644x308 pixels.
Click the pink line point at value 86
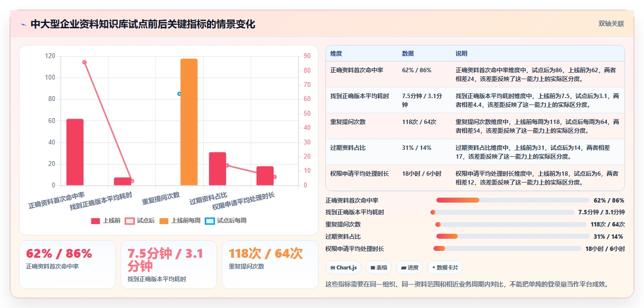[x=85, y=62]
